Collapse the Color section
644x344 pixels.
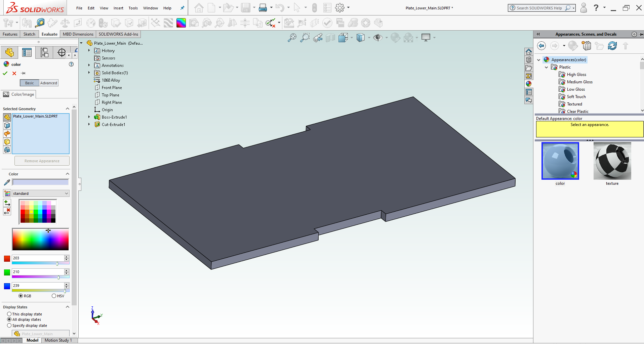point(68,174)
